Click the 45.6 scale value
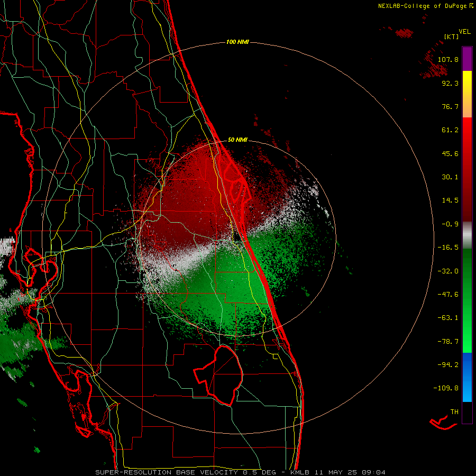Image resolution: width=476 pixels, height=476 pixels. tap(450, 153)
